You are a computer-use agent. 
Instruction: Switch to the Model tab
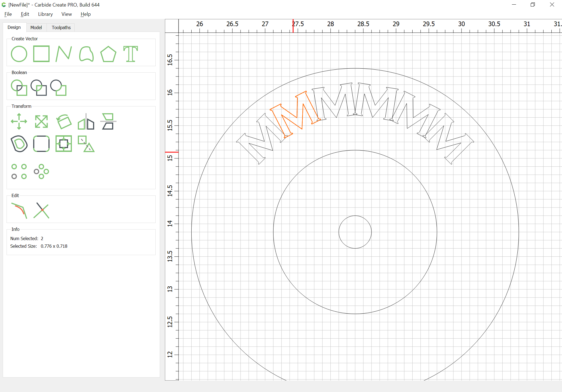(x=36, y=27)
